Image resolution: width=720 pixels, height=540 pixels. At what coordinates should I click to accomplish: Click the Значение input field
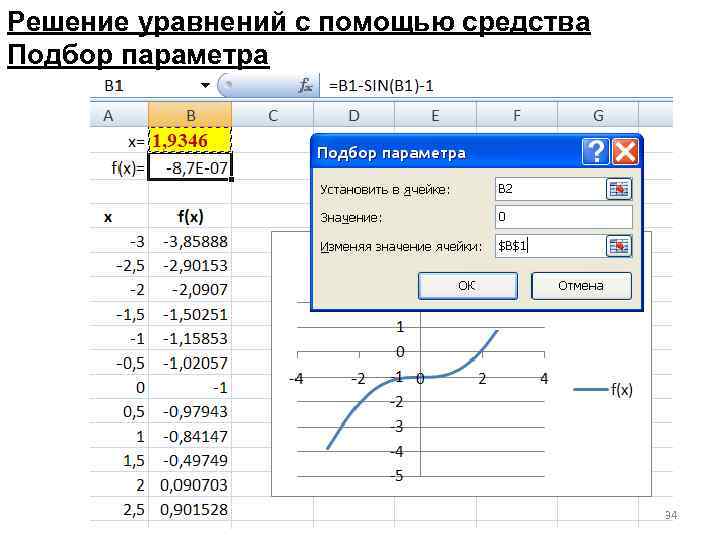(x=564, y=217)
